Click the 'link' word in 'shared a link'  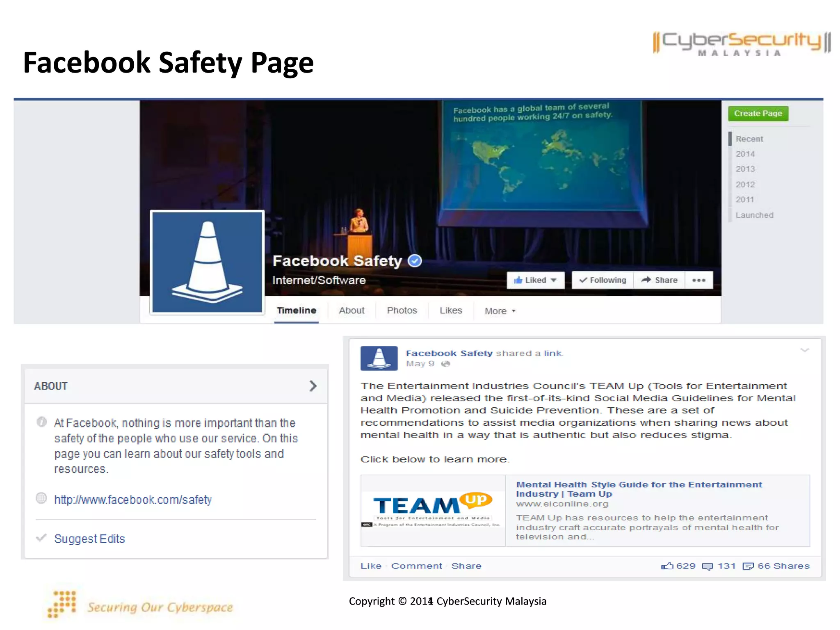click(553, 353)
